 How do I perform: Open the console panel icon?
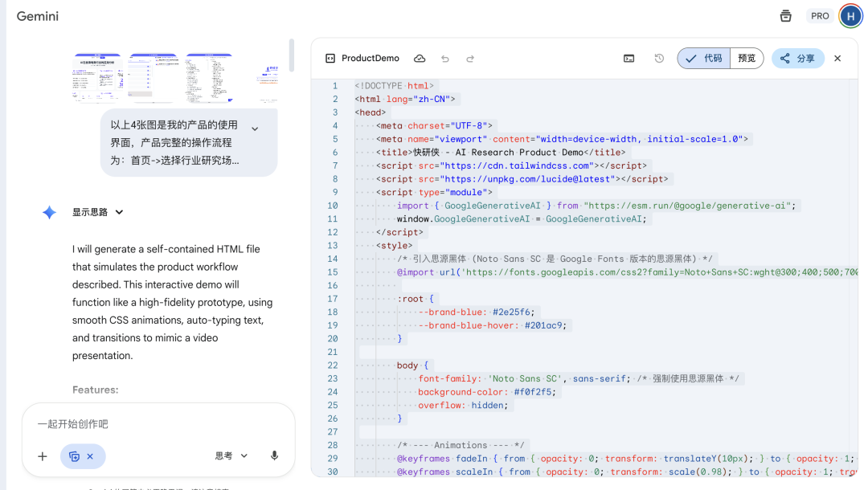pyautogui.click(x=629, y=59)
